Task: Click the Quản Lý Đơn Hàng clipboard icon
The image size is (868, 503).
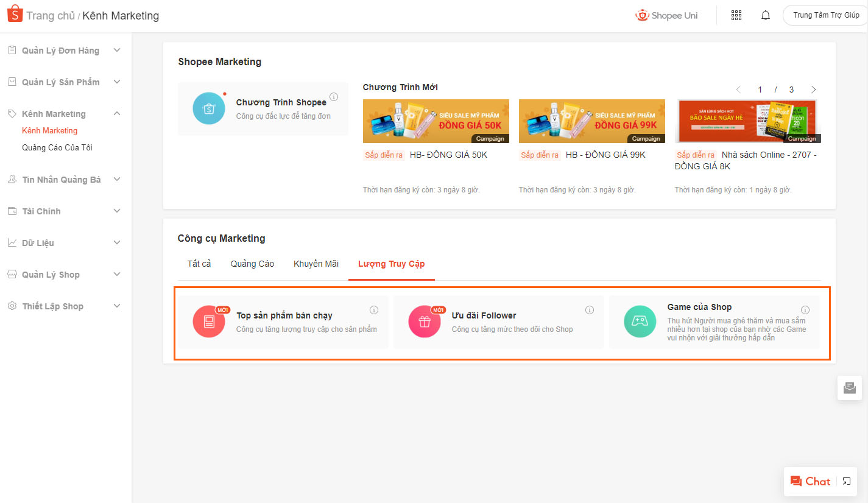Action: [12, 50]
